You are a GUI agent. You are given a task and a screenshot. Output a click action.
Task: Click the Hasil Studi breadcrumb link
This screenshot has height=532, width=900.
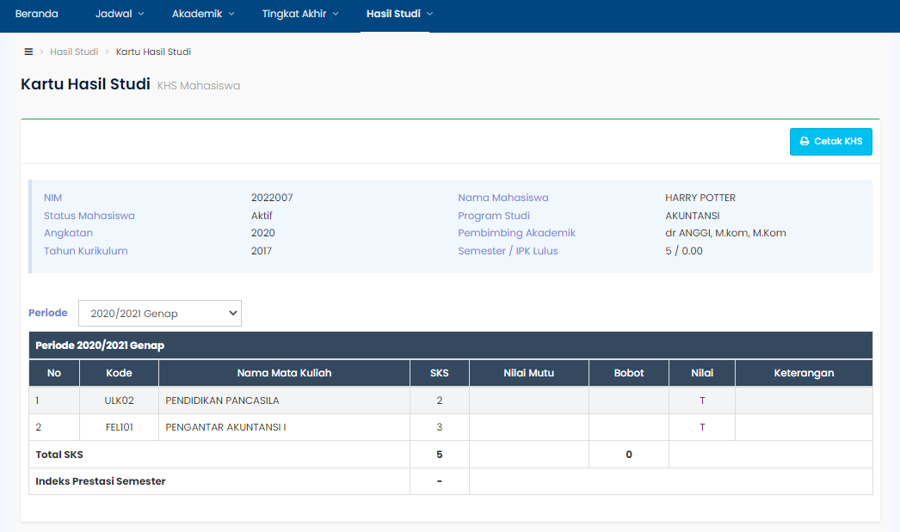point(74,52)
